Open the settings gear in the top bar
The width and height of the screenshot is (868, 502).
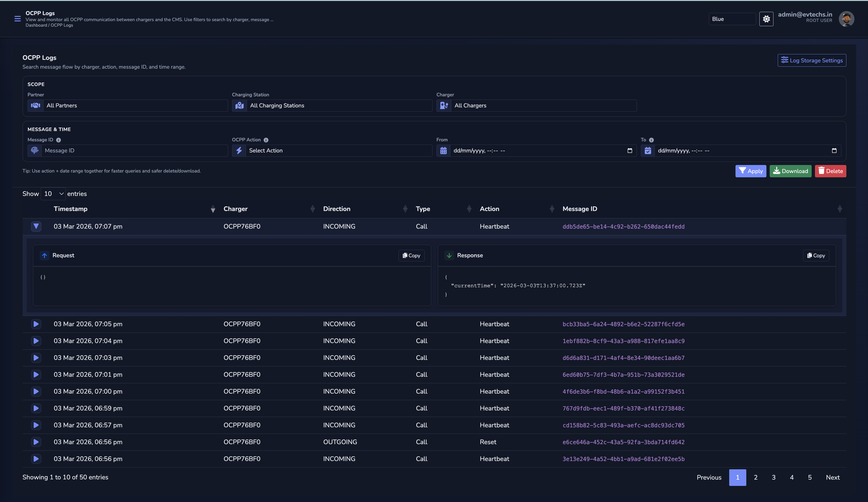[766, 19]
